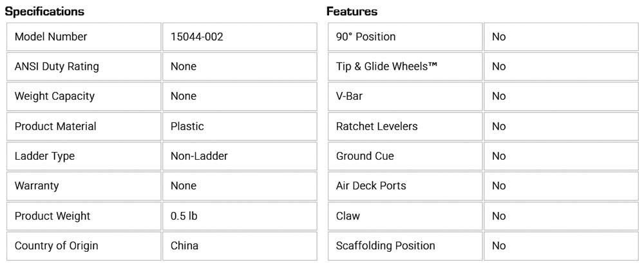
Task: Select the Air Deck Ports label
Action: pyautogui.click(x=371, y=185)
